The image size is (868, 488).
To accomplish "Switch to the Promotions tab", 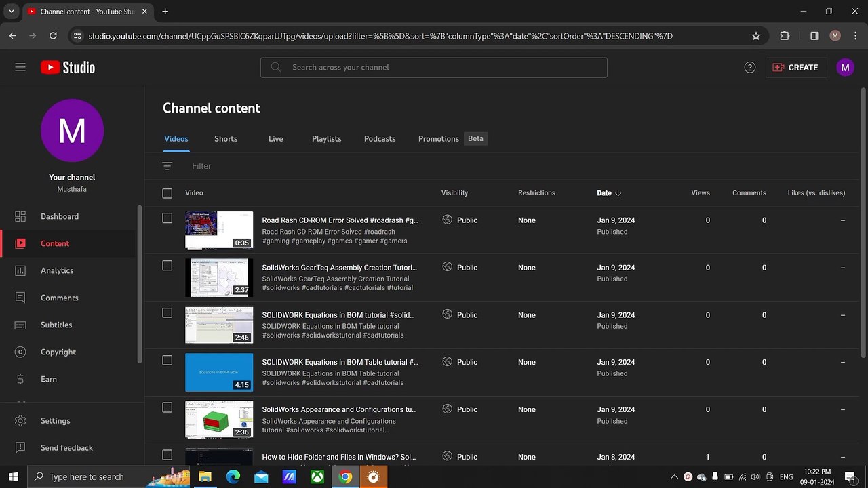I will click(x=438, y=138).
